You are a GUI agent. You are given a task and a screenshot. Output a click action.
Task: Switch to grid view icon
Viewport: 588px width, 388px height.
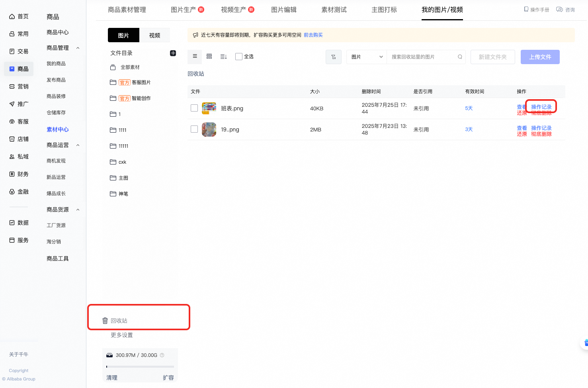tap(209, 57)
